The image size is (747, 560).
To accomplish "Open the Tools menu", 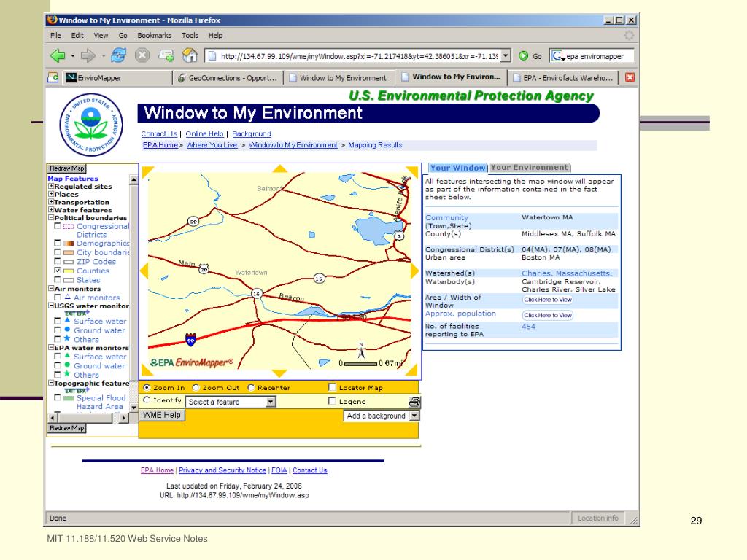I will tap(190, 35).
